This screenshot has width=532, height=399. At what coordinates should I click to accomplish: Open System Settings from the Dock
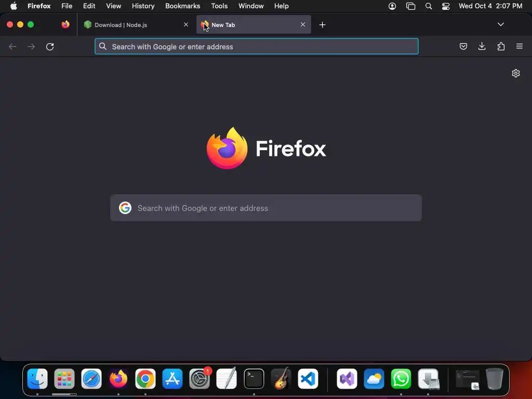(x=199, y=379)
